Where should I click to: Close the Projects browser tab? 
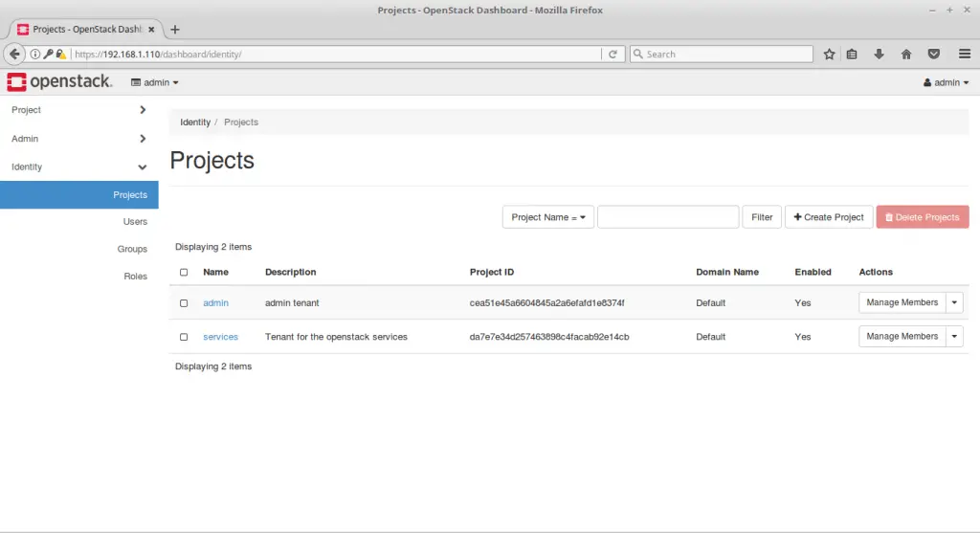(x=151, y=30)
